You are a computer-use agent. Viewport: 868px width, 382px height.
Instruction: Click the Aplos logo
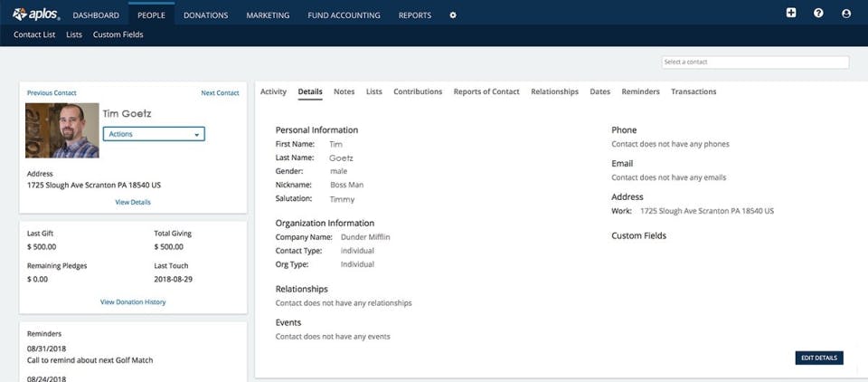[x=36, y=14]
